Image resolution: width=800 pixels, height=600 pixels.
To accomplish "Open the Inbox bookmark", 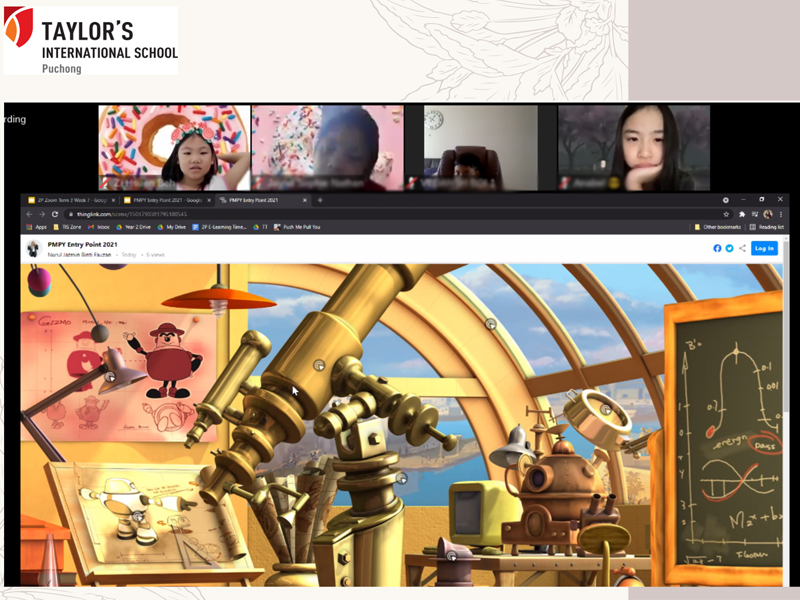I will (x=99, y=227).
